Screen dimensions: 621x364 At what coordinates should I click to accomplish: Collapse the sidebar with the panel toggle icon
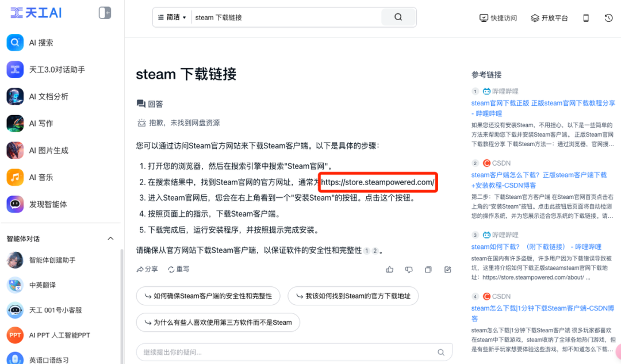(105, 13)
